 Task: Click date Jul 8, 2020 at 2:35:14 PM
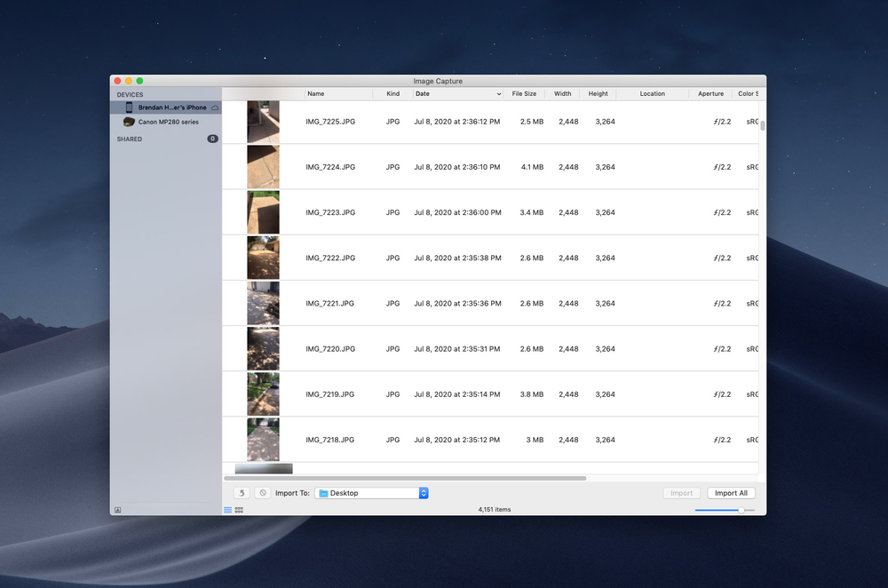point(457,394)
